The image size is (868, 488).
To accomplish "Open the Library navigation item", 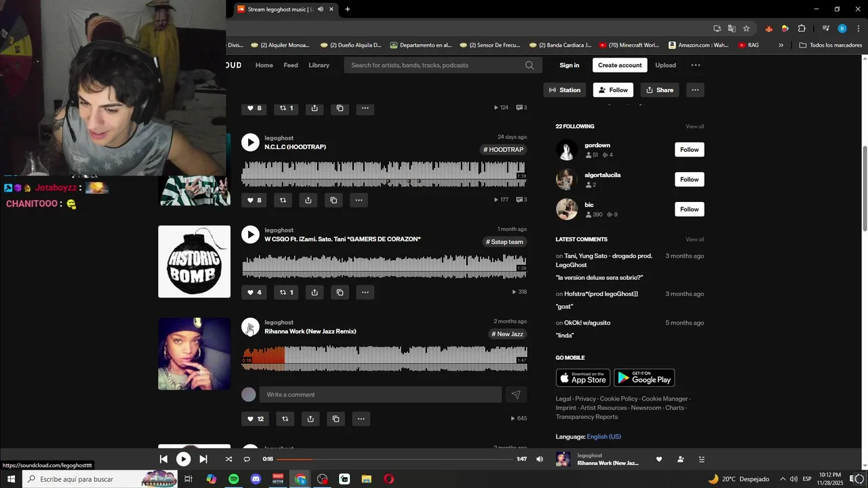I will [x=319, y=65].
